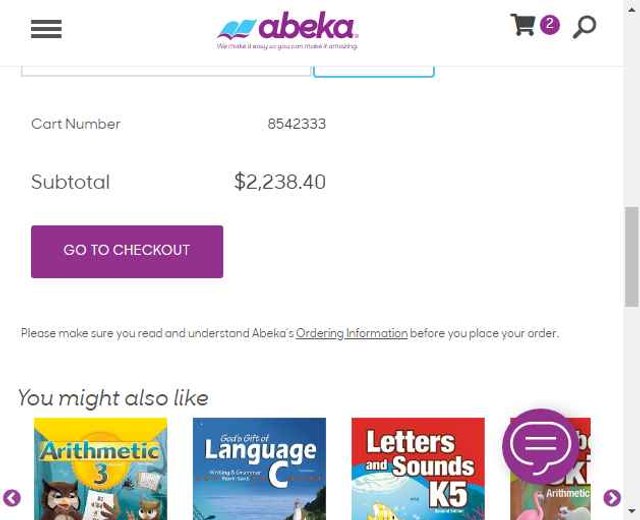Open Letters and Sounds K5 product
640x520 pixels.
point(417,468)
